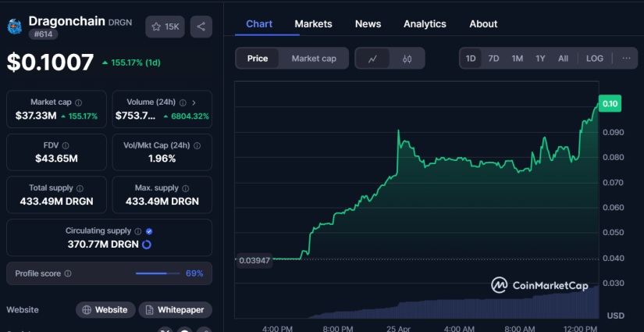Add Dragonchain to watchlist via star button
Viewport: 644px width, 332px height.
point(165,27)
